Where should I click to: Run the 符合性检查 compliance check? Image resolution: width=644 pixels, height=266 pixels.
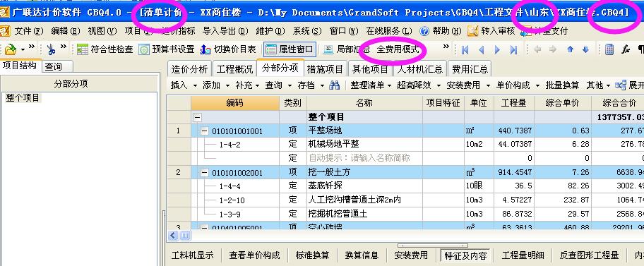(x=105, y=49)
